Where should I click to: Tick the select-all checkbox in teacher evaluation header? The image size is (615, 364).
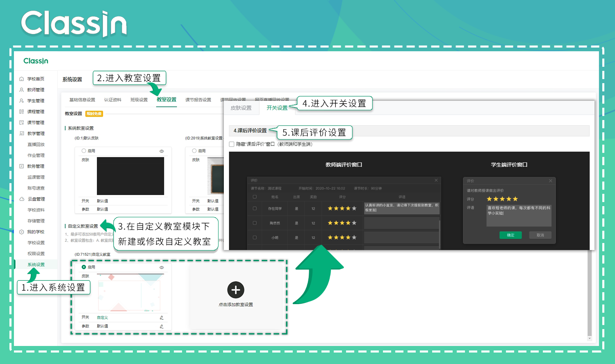(x=255, y=197)
